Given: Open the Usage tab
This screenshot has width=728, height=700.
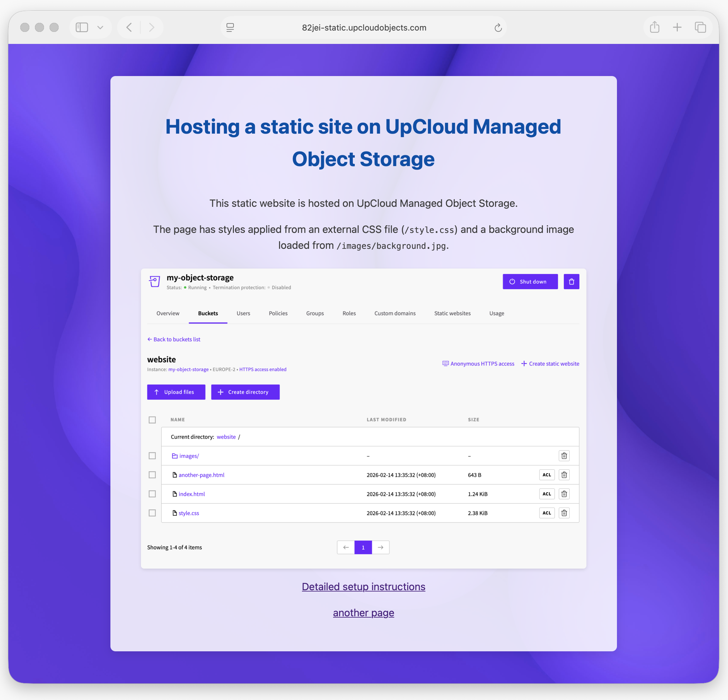Looking at the screenshot, I should coord(497,313).
